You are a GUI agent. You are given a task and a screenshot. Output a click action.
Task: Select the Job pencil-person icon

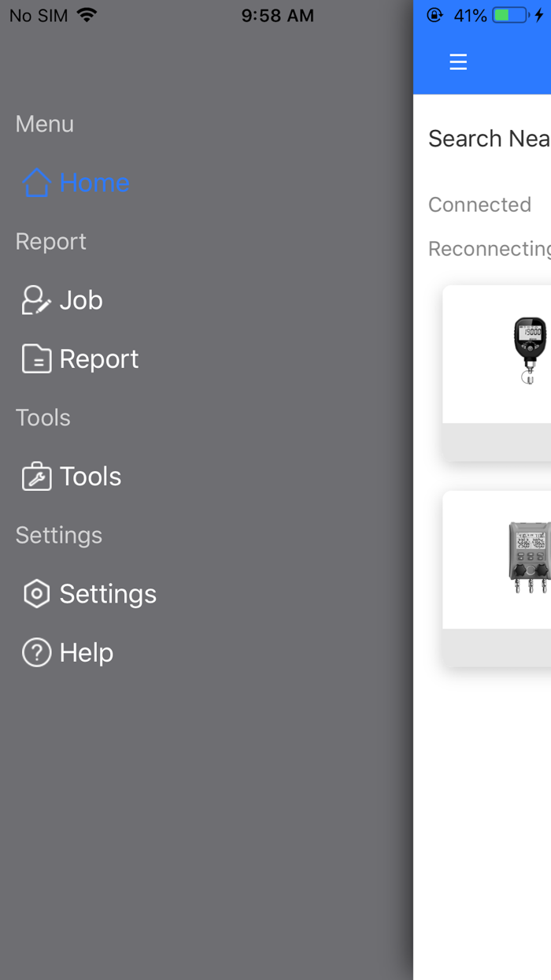34,299
